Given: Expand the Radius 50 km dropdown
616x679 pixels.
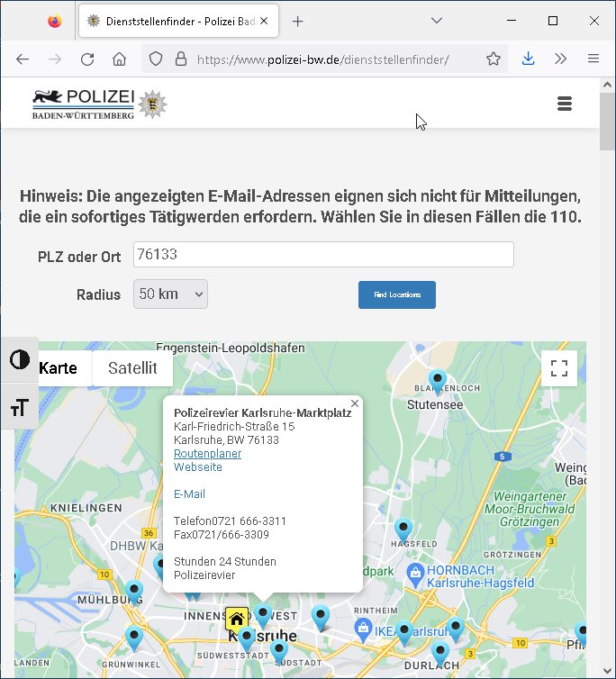Looking at the screenshot, I should [170, 294].
